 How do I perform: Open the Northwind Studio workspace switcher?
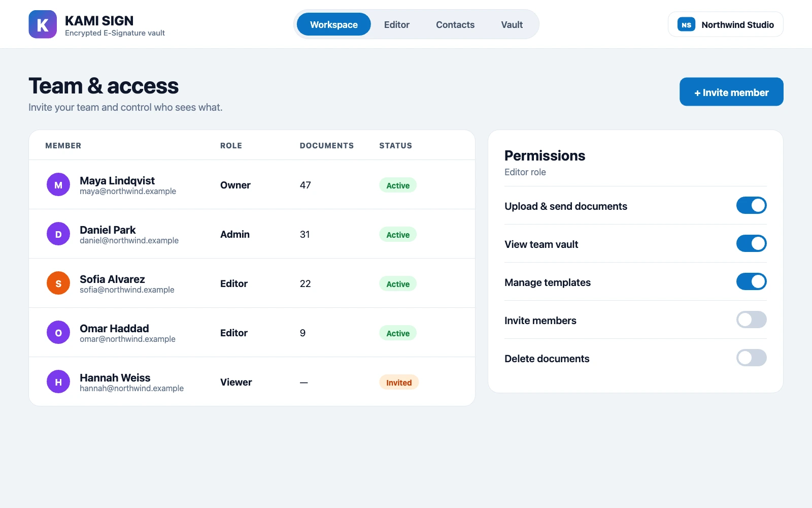pyautogui.click(x=725, y=24)
